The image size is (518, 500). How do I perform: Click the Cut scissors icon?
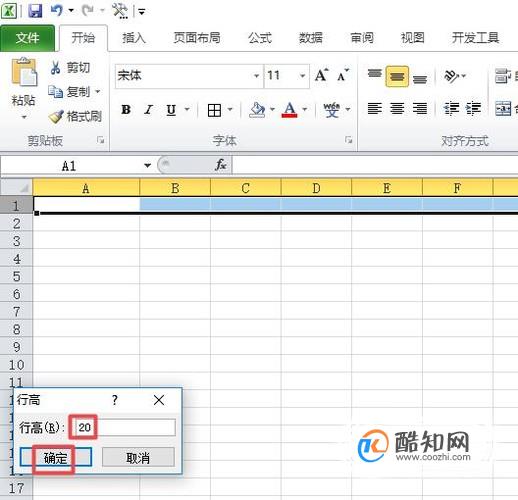55,68
